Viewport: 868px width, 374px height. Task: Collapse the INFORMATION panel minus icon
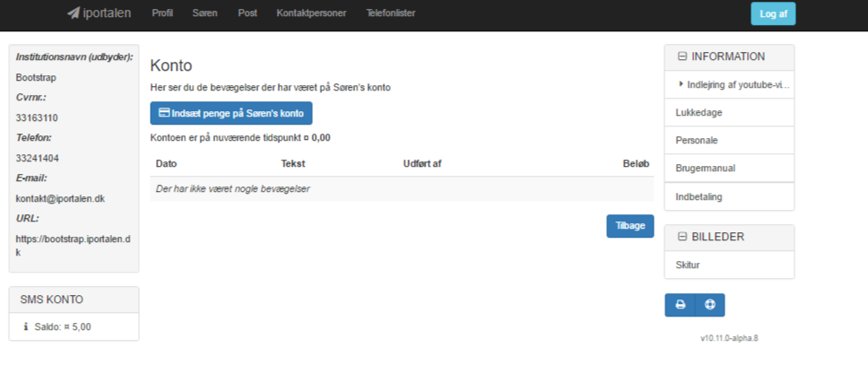point(682,57)
